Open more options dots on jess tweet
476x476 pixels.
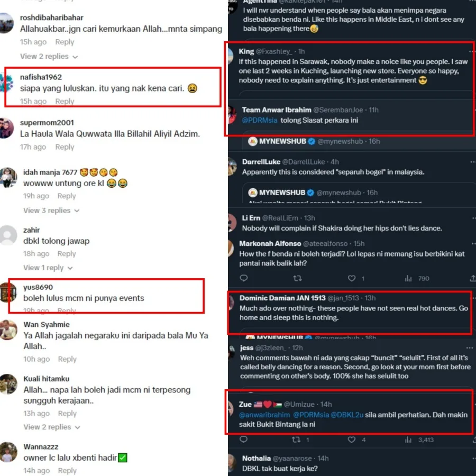[x=470, y=347]
